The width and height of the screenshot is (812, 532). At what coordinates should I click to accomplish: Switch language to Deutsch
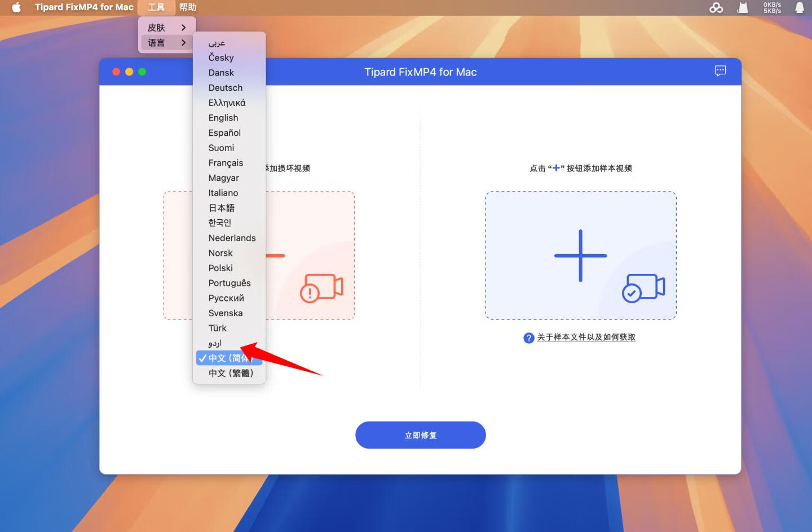(x=229, y=88)
